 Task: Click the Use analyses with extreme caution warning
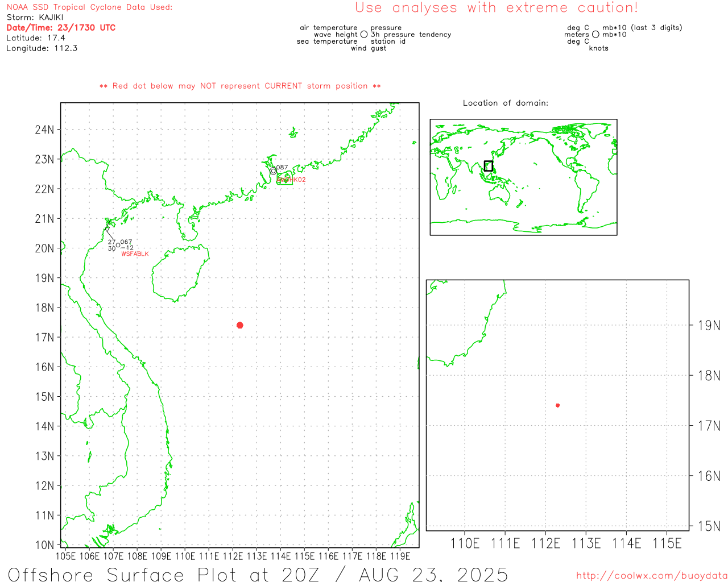coord(497,8)
